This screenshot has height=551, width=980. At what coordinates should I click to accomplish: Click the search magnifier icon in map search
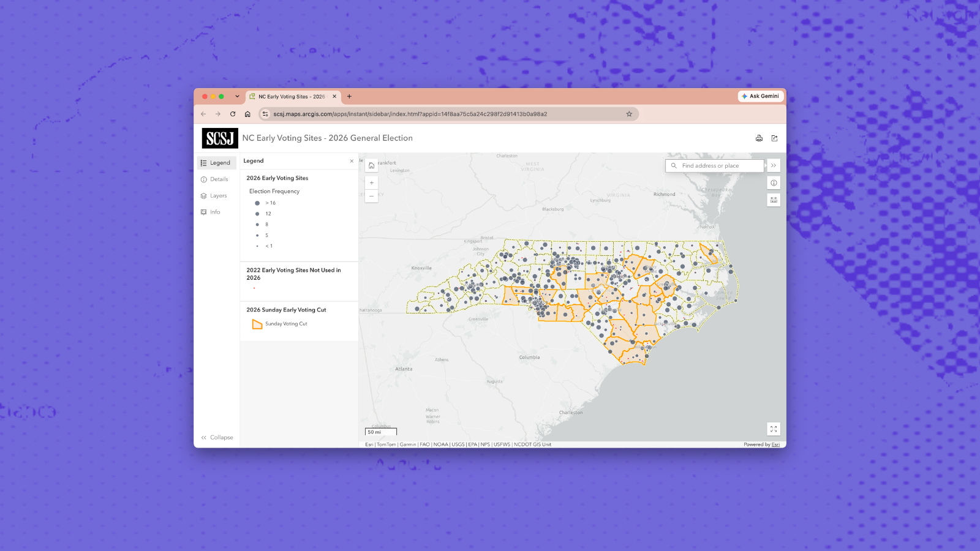coord(674,166)
